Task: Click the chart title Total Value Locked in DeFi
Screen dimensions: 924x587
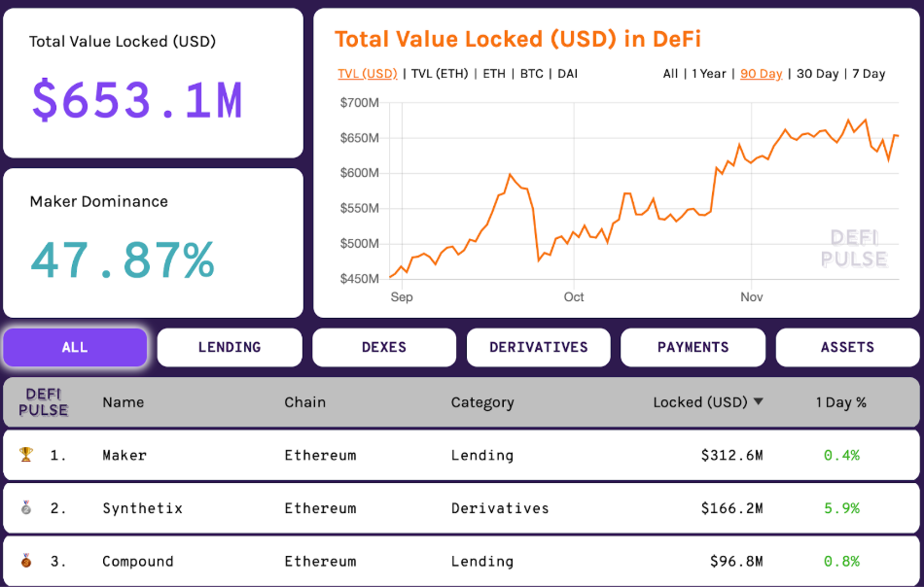Action: 518,40
